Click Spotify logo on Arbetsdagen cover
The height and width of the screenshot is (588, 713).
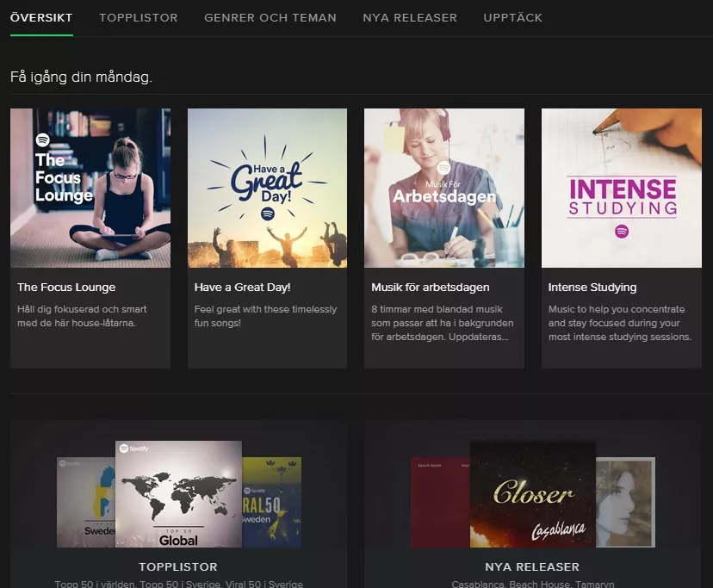(443, 168)
